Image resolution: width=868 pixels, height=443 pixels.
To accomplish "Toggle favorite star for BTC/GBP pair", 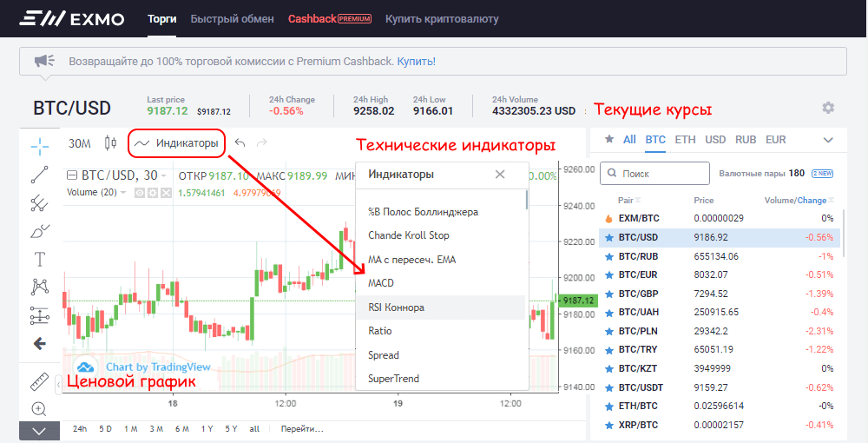I will [x=609, y=294].
